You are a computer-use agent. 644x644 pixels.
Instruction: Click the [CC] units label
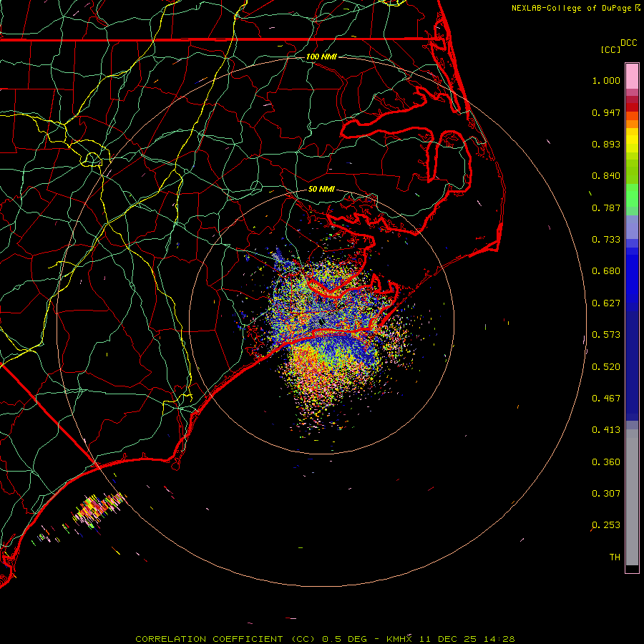(610, 49)
